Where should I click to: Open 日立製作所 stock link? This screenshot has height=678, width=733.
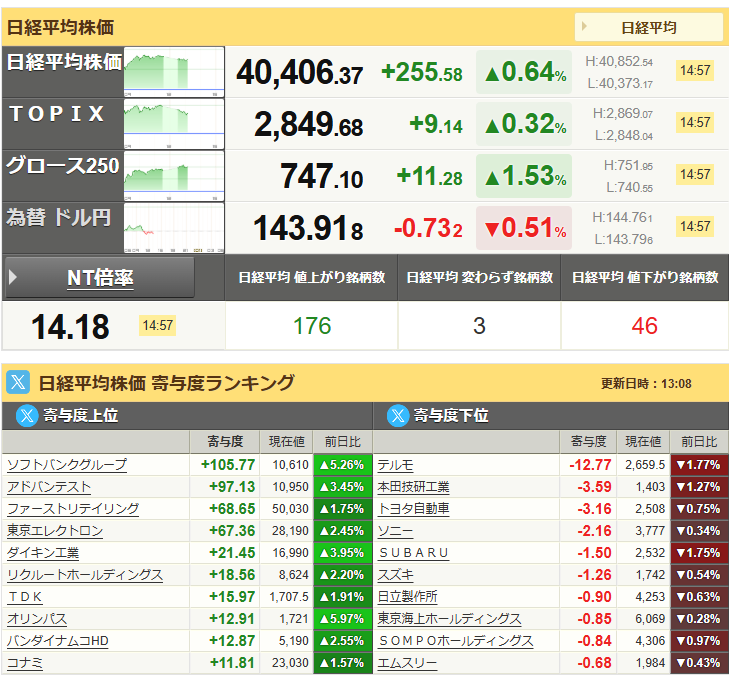click(x=408, y=597)
